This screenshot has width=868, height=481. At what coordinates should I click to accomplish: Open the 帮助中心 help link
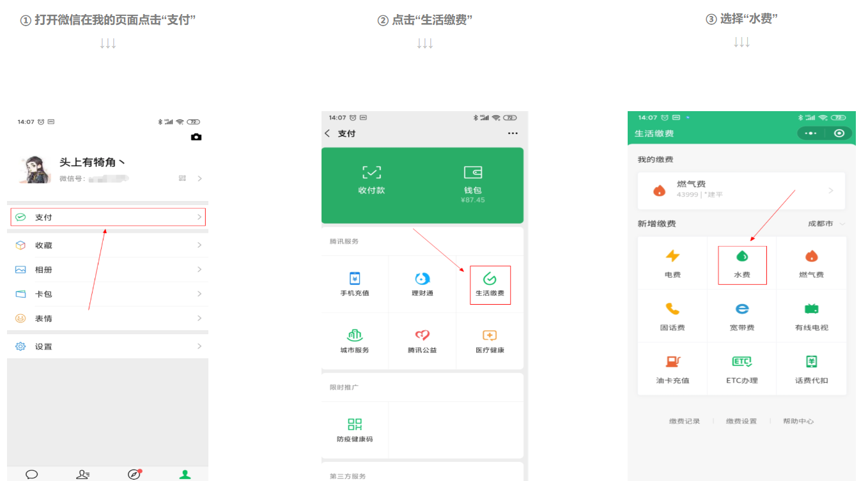pyautogui.click(x=798, y=422)
